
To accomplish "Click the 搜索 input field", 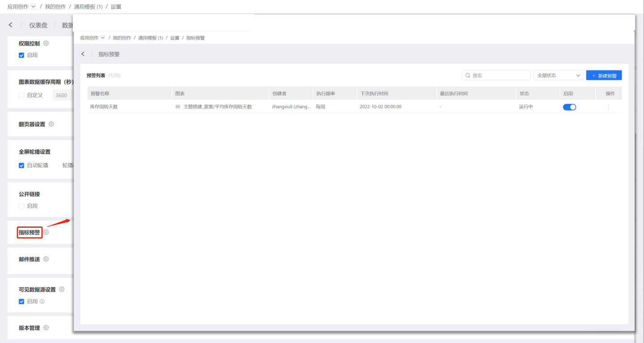I will click(x=496, y=75).
